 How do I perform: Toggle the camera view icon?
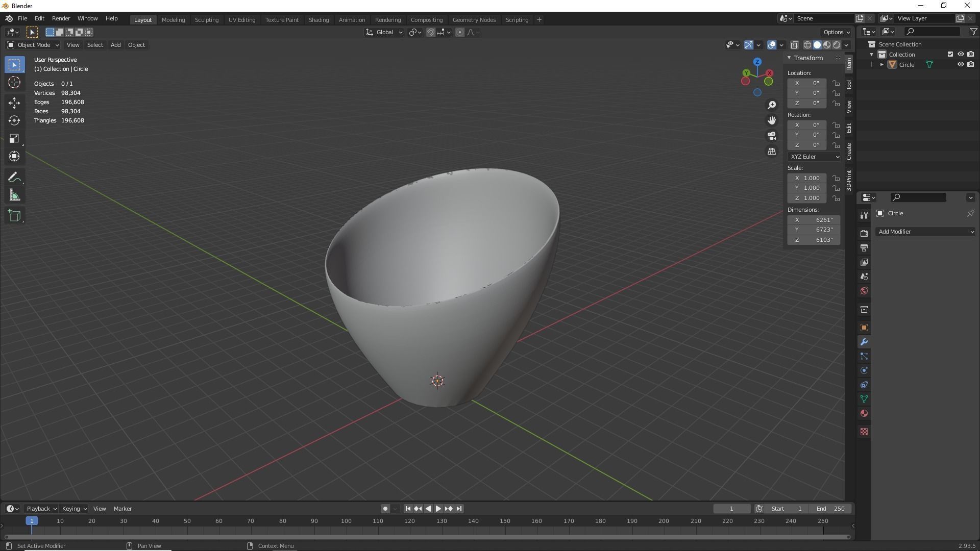click(772, 136)
